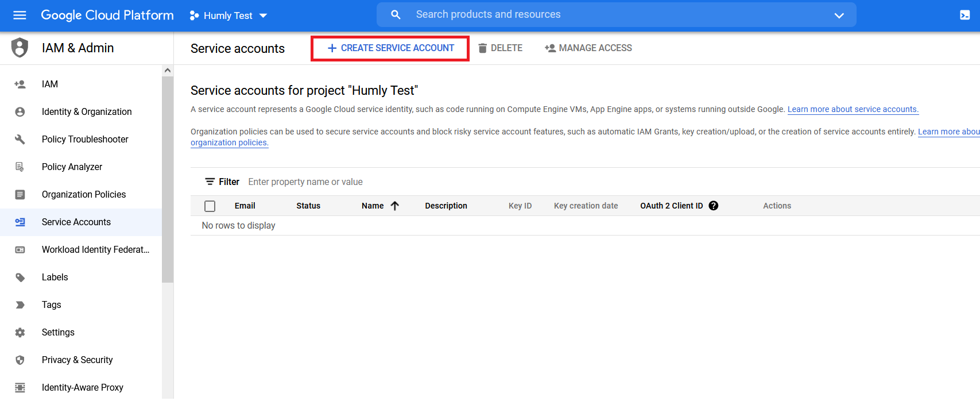
Task: Go to Policy Analyzer
Action: (x=81, y=167)
